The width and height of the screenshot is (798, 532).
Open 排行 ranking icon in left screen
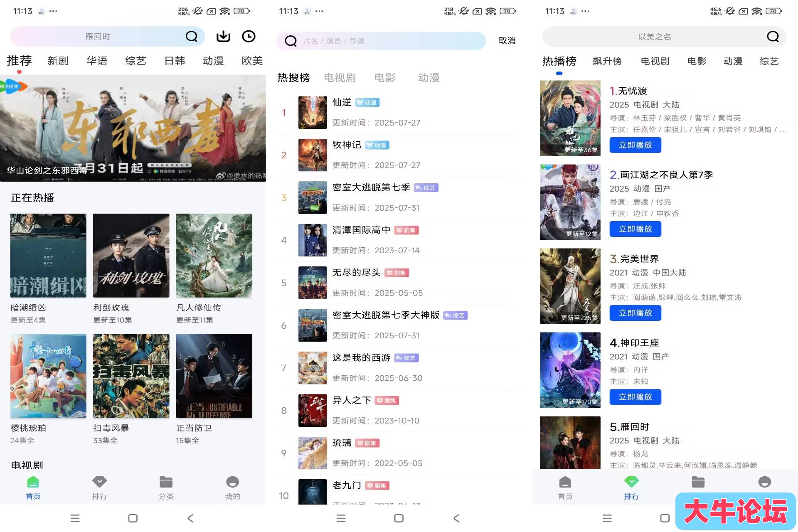99,482
